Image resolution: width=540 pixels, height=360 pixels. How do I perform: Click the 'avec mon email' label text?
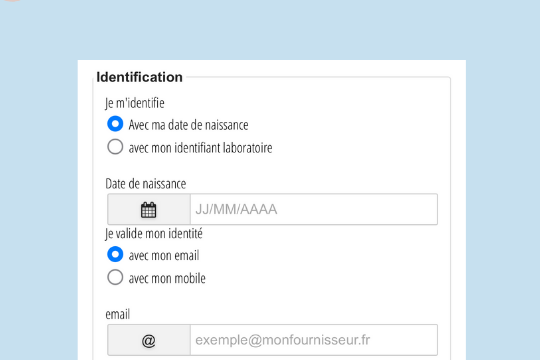tap(164, 256)
